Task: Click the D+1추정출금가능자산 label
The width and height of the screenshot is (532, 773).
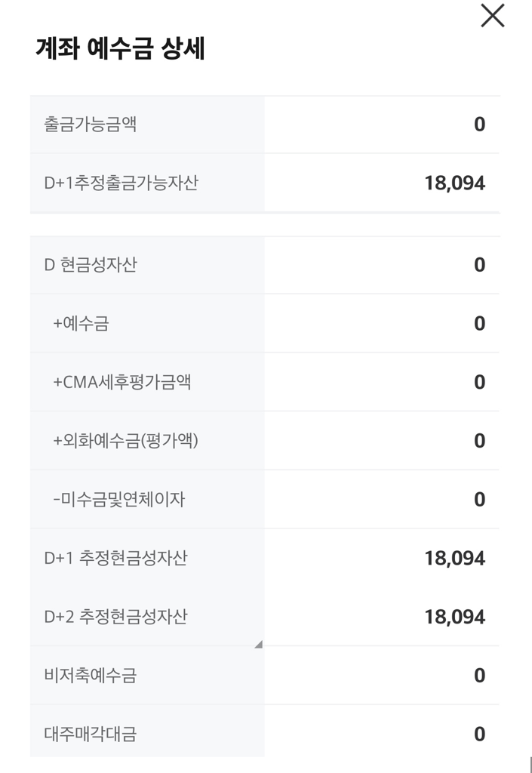Action: point(121,183)
